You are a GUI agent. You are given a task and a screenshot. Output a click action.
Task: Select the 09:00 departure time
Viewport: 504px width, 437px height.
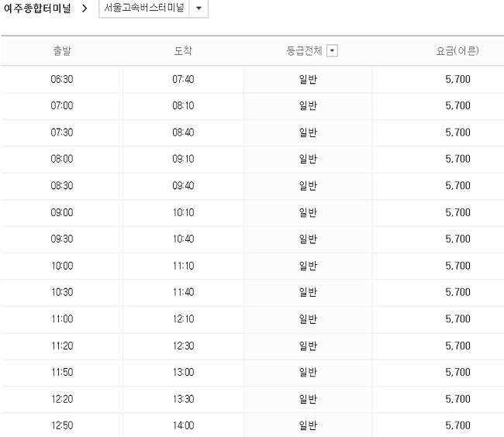click(x=62, y=212)
